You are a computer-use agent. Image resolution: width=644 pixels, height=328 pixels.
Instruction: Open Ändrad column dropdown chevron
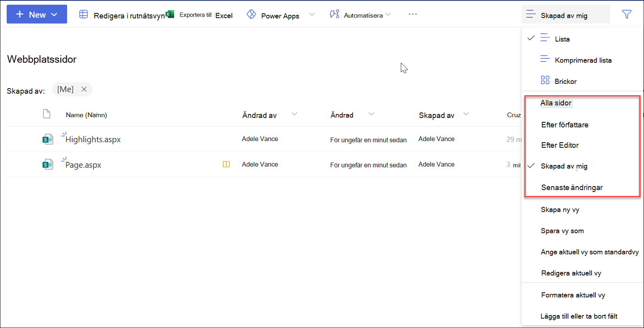click(x=371, y=114)
